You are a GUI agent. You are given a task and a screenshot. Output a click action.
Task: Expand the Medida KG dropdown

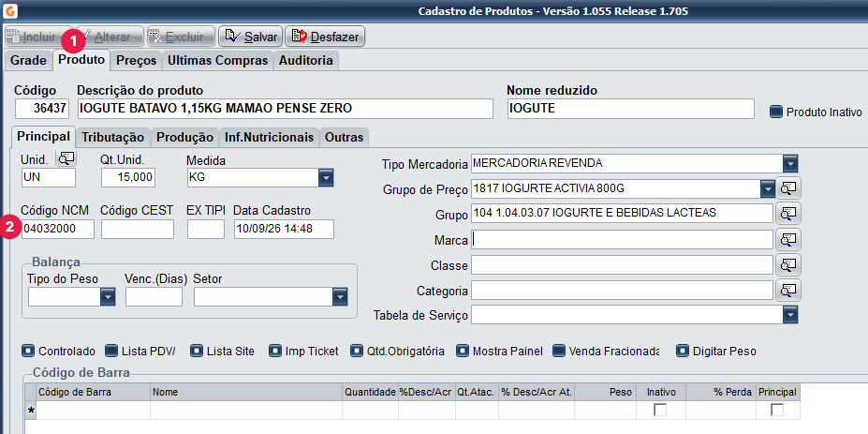327,178
